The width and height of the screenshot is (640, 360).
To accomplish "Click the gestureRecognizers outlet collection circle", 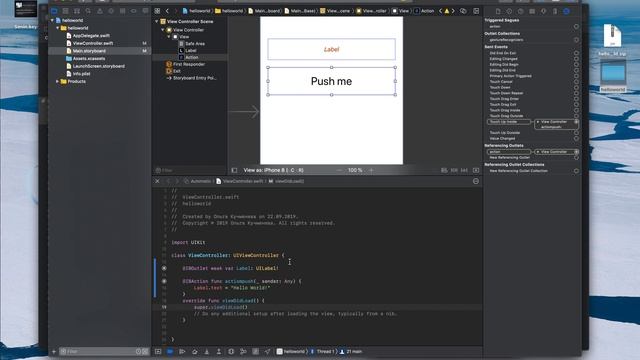I will point(576,40).
